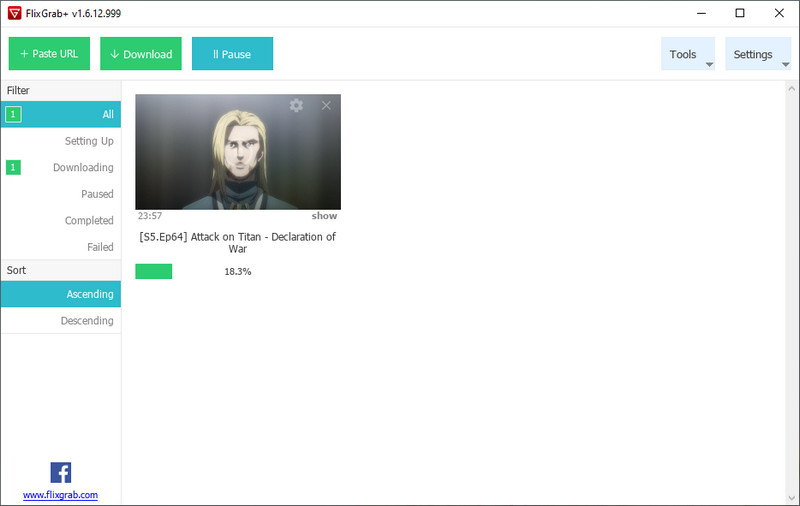Minimize the FlixGrab+ window
The height and width of the screenshot is (506, 800).
click(x=702, y=13)
